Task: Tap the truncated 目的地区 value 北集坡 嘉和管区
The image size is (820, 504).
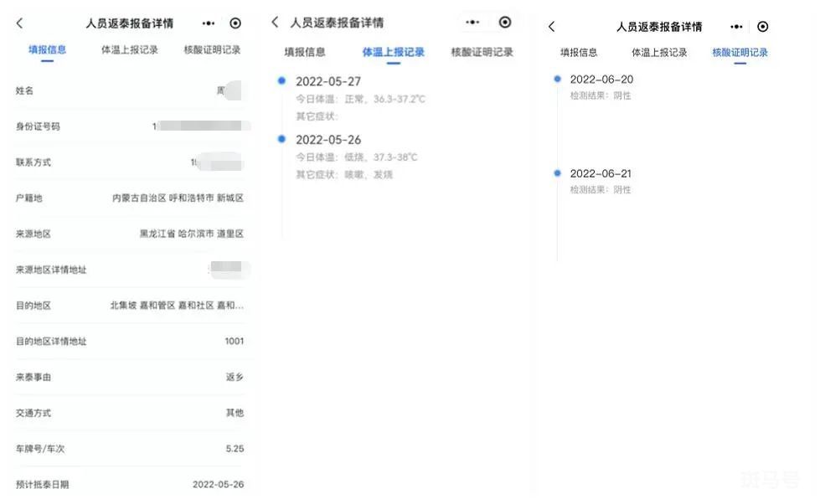Action: tap(177, 306)
